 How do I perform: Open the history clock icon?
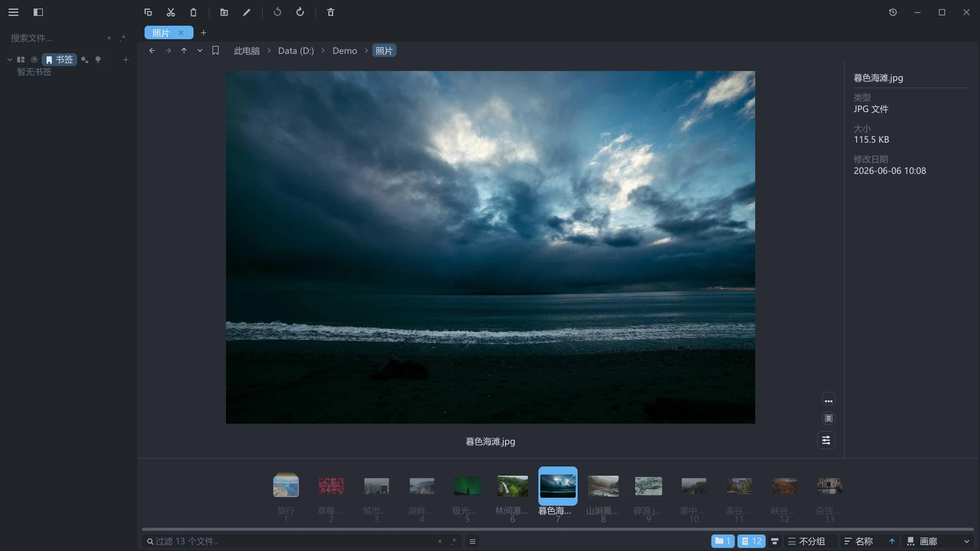click(x=893, y=12)
